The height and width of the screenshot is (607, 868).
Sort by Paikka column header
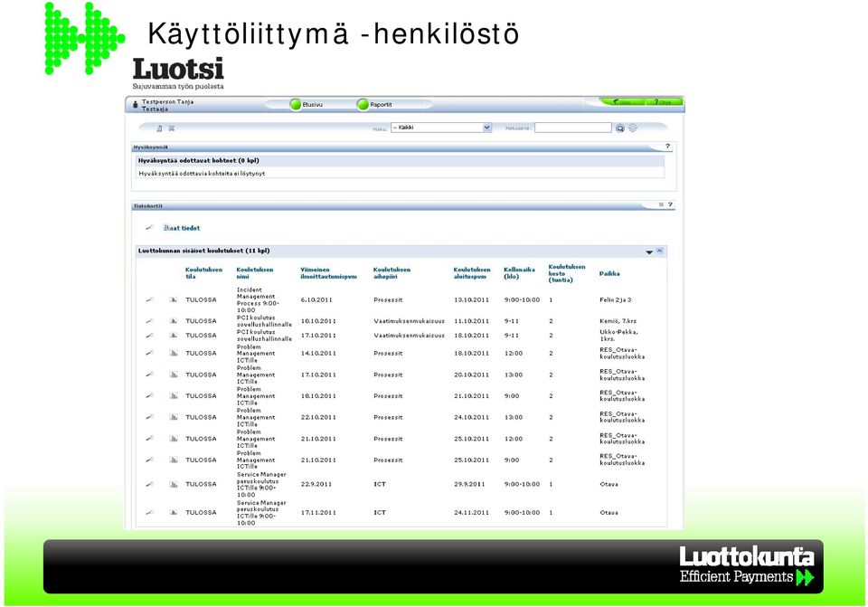(x=609, y=273)
